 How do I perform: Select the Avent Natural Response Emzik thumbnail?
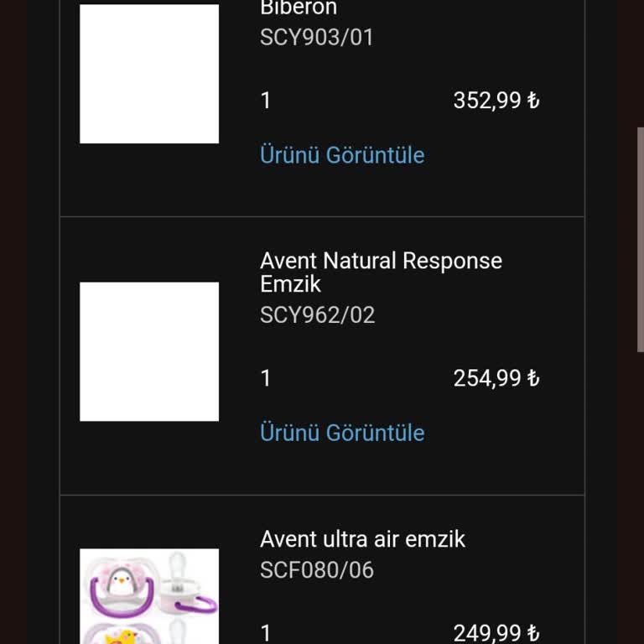click(x=149, y=351)
